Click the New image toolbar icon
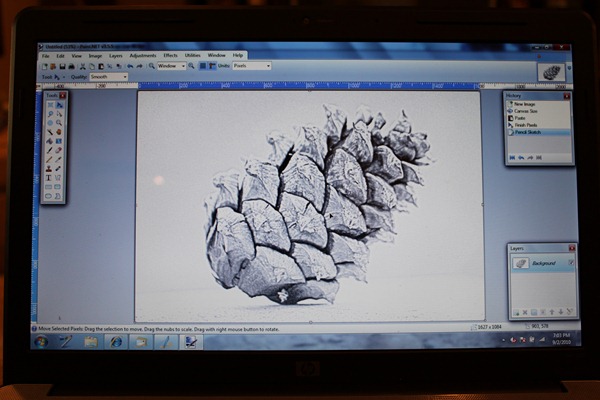 pos(45,66)
